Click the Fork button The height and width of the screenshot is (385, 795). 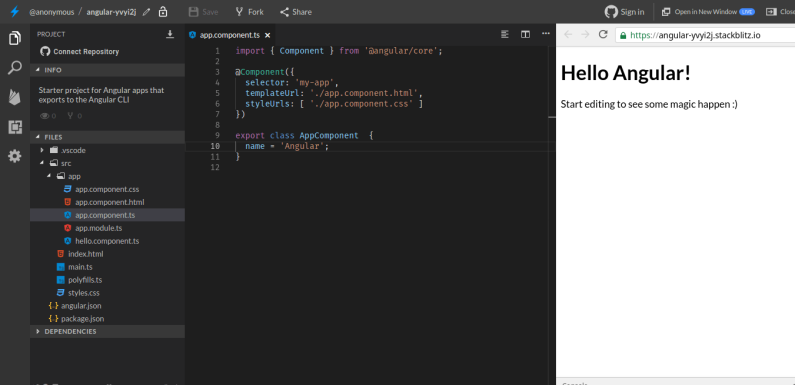pyautogui.click(x=249, y=12)
